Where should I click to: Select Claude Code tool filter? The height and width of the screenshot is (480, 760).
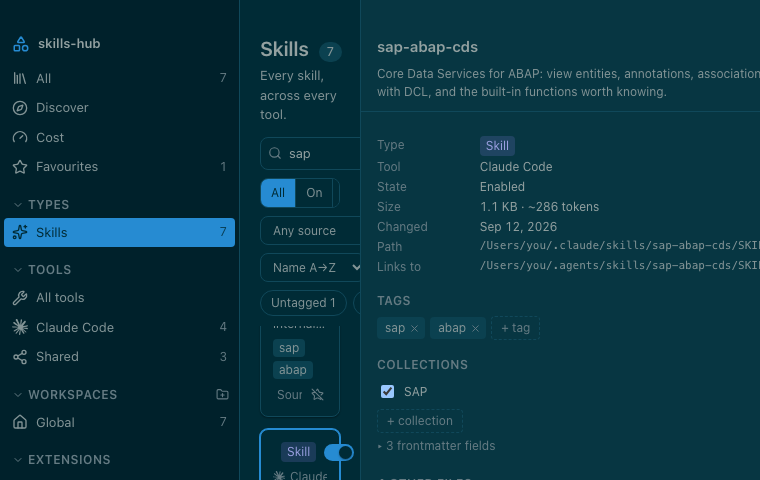(119, 327)
